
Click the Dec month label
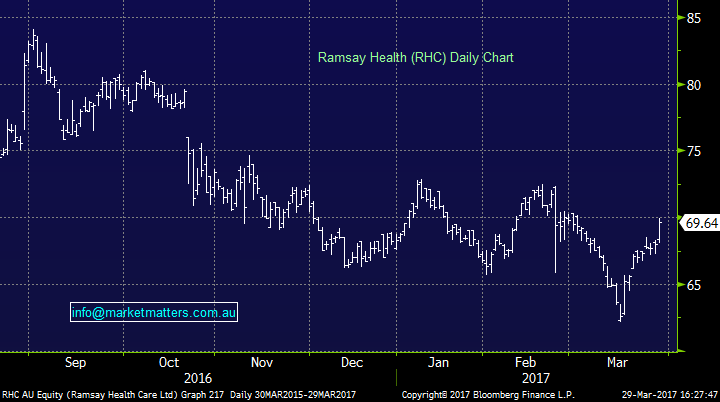[352, 362]
